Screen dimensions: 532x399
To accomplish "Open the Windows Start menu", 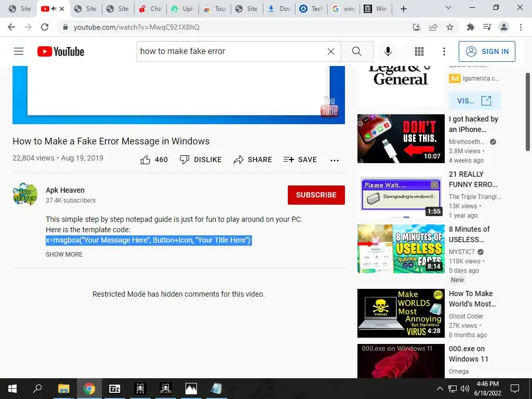I will coord(12,389).
